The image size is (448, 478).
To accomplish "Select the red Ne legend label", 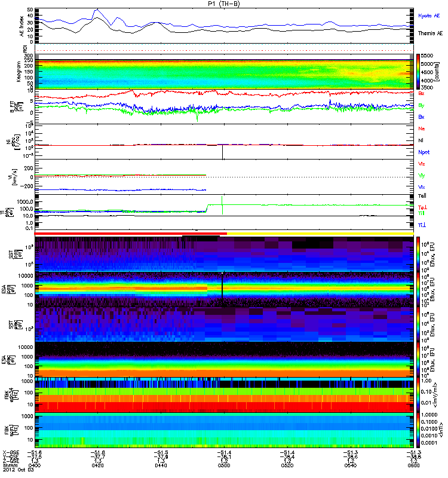I will tap(422, 128).
